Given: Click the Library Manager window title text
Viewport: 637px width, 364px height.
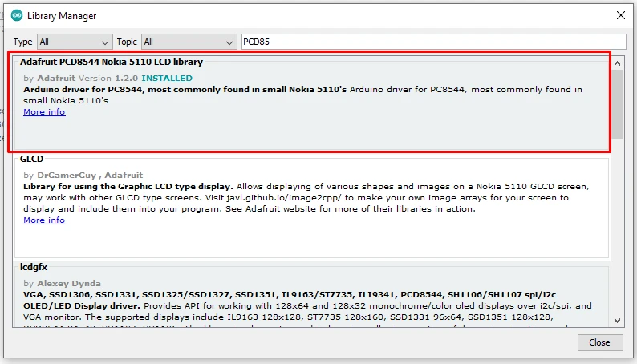Looking at the screenshot, I should pyautogui.click(x=62, y=16).
